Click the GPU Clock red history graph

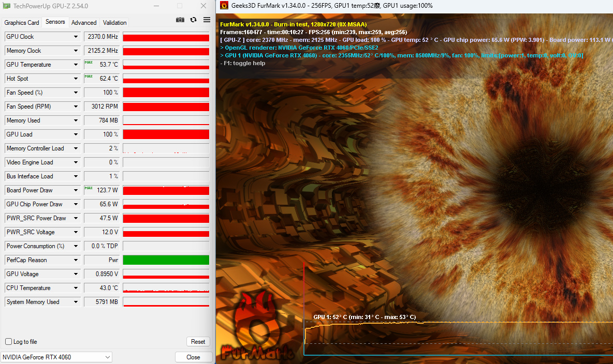click(166, 37)
